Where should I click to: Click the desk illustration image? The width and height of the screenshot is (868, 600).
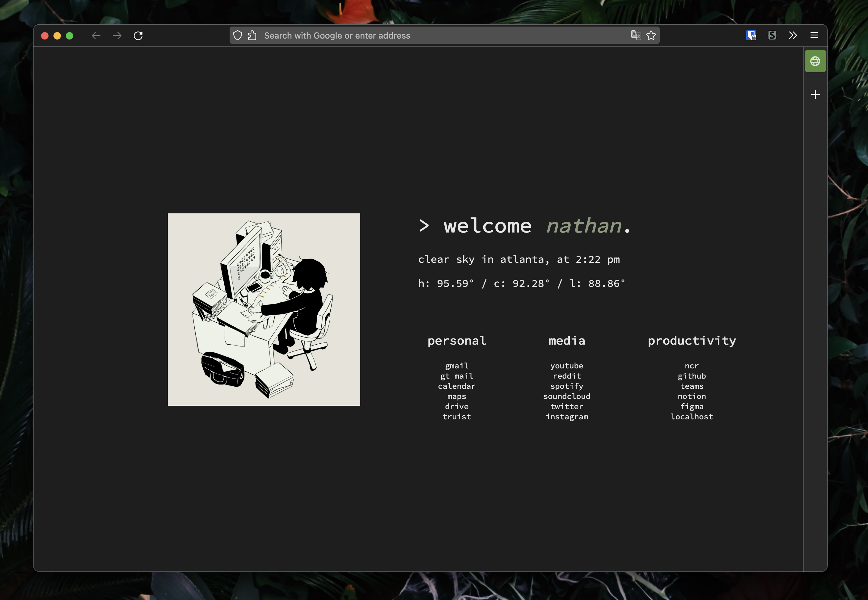[x=264, y=309]
